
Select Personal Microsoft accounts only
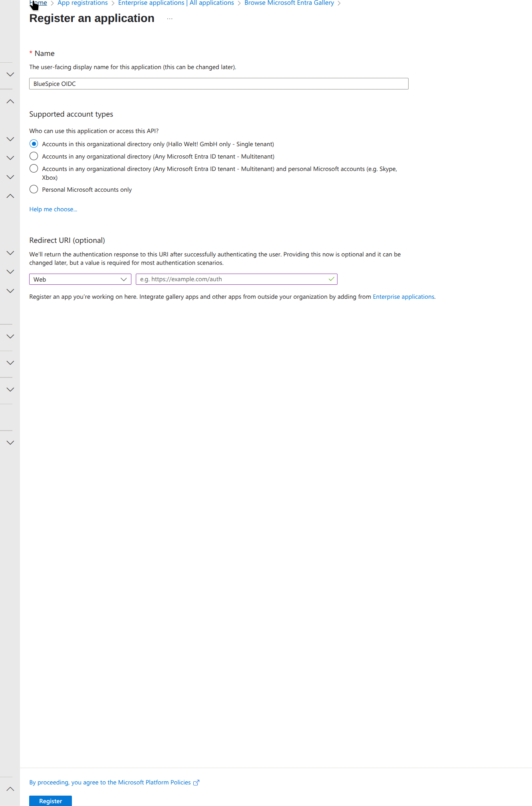pos(34,189)
